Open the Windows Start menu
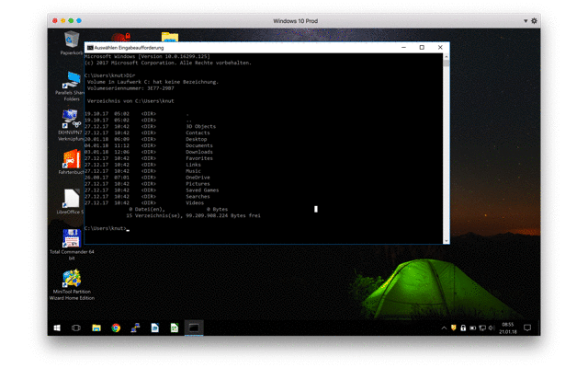Viewport: 588px width, 368px height. point(57,328)
